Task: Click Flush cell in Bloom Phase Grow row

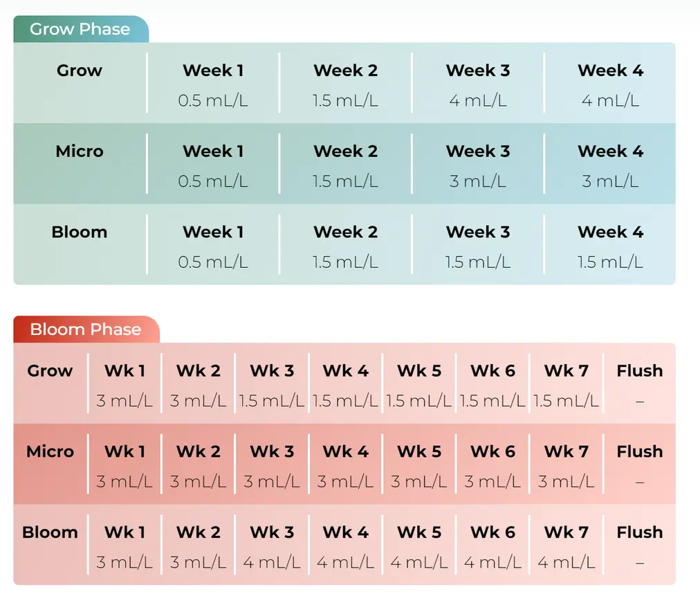Action: point(639,385)
